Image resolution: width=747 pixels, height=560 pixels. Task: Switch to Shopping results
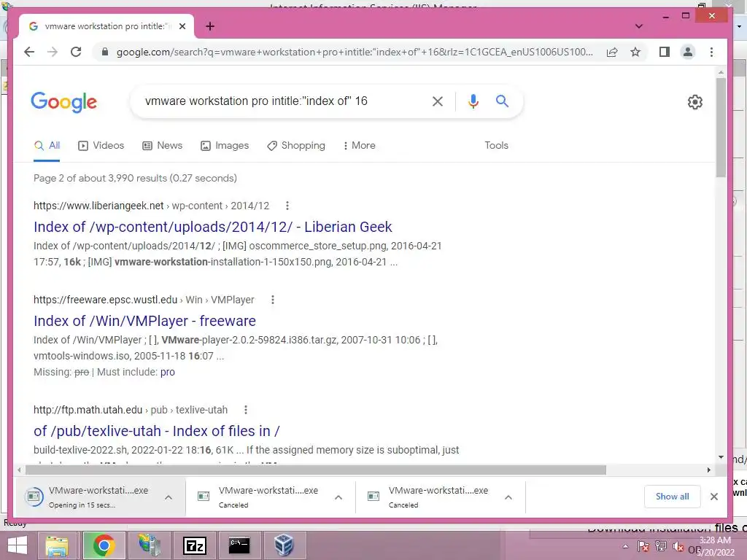pos(296,146)
